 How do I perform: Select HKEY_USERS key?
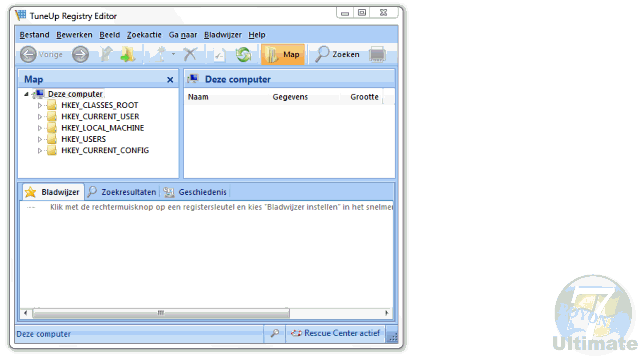(83, 139)
